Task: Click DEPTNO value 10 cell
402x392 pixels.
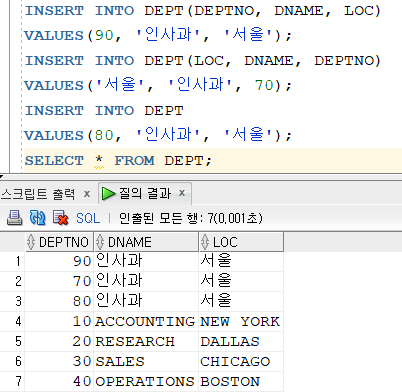Action: [59, 321]
